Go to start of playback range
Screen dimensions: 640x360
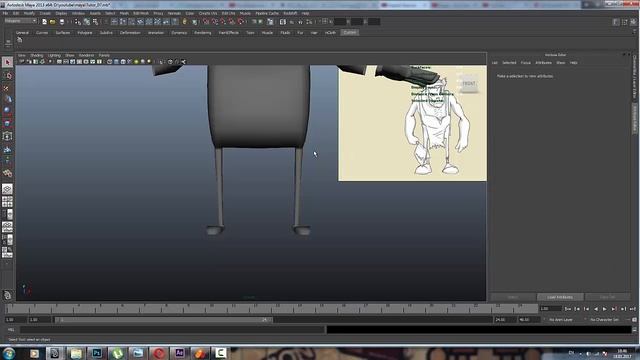[x=568, y=309]
